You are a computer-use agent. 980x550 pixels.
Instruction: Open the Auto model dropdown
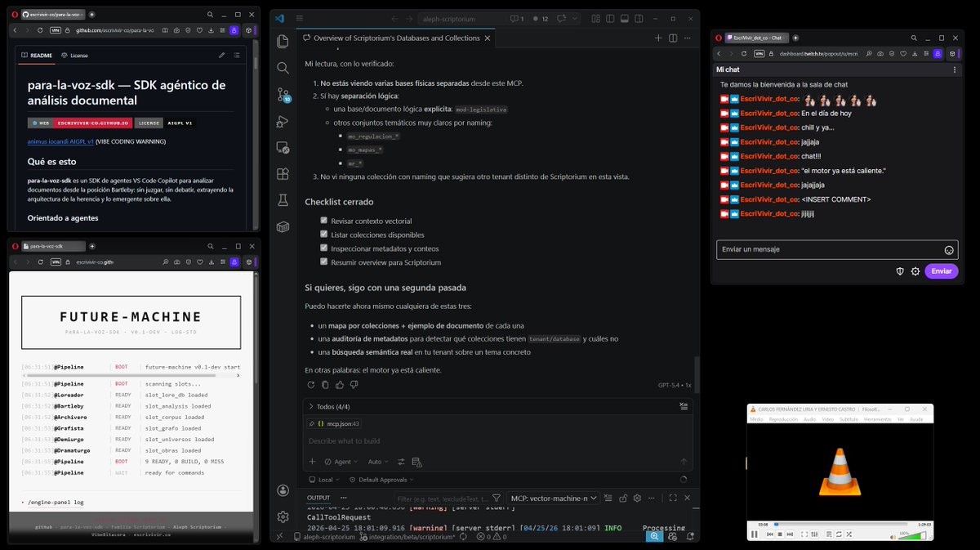tap(377, 462)
